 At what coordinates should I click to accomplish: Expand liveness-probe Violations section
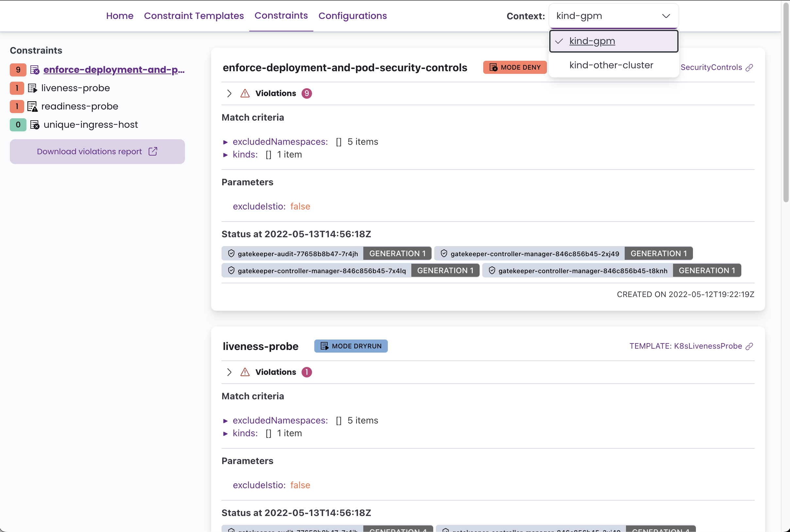pos(229,372)
